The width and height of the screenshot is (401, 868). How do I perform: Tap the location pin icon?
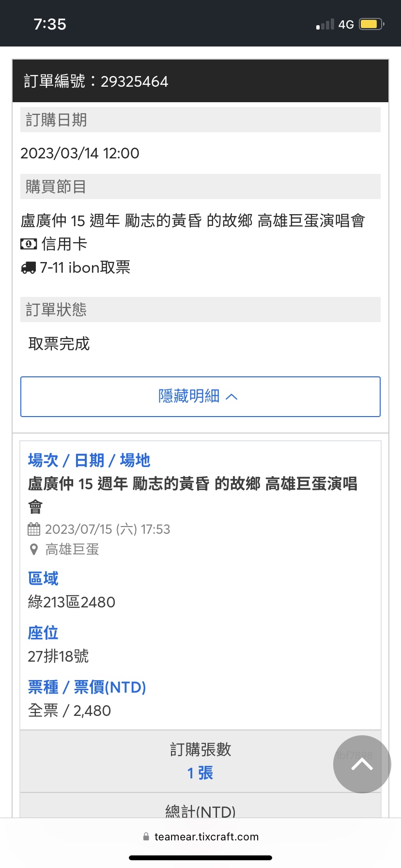click(34, 549)
